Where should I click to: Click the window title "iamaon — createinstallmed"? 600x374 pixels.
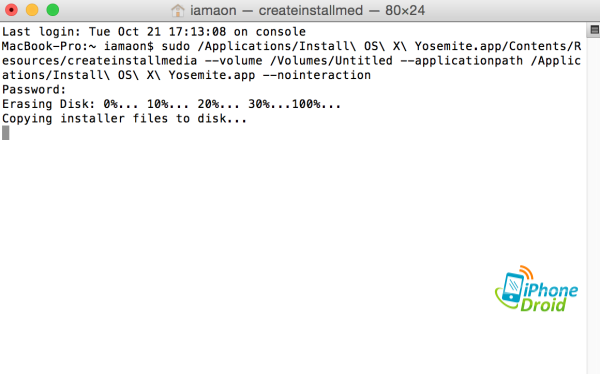click(276, 10)
